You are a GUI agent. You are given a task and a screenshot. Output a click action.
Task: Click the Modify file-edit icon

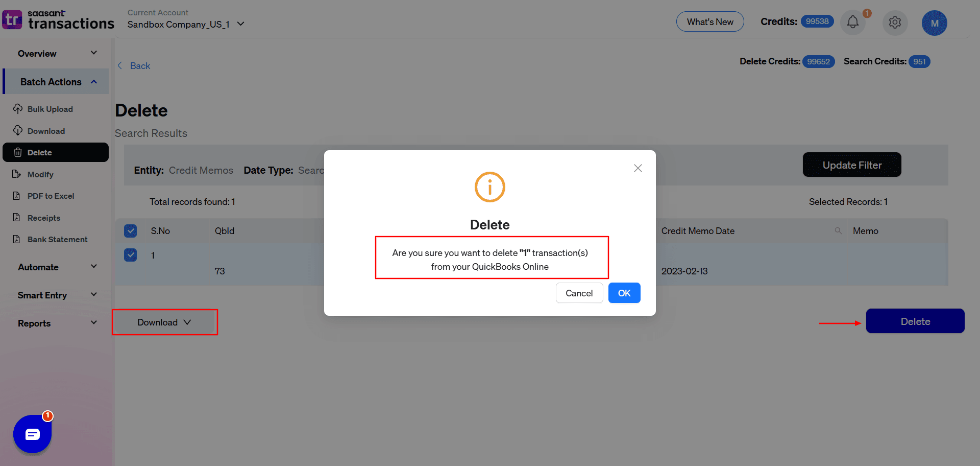pyautogui.click(x=17, y=174)
